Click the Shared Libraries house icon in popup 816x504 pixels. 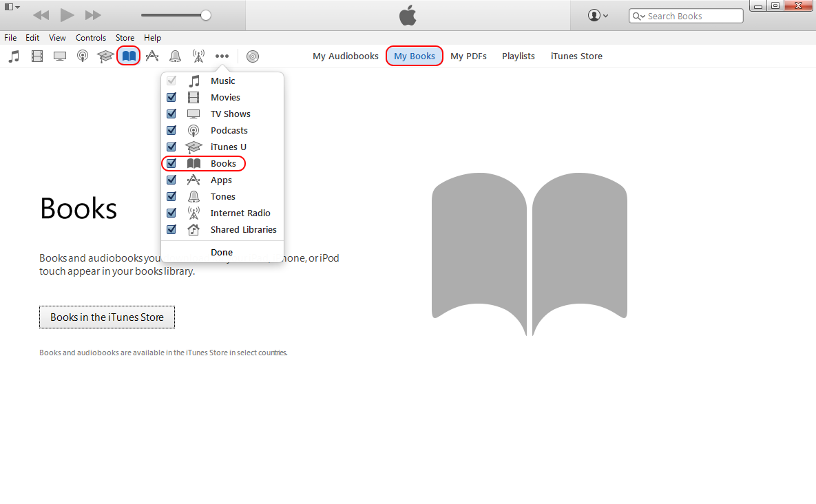pos(193,229)
